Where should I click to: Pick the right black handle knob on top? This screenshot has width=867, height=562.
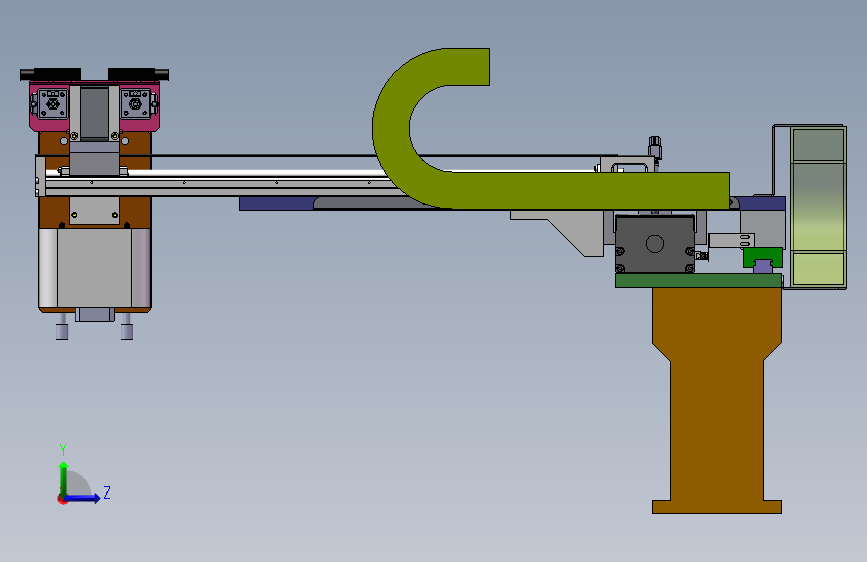138,74
